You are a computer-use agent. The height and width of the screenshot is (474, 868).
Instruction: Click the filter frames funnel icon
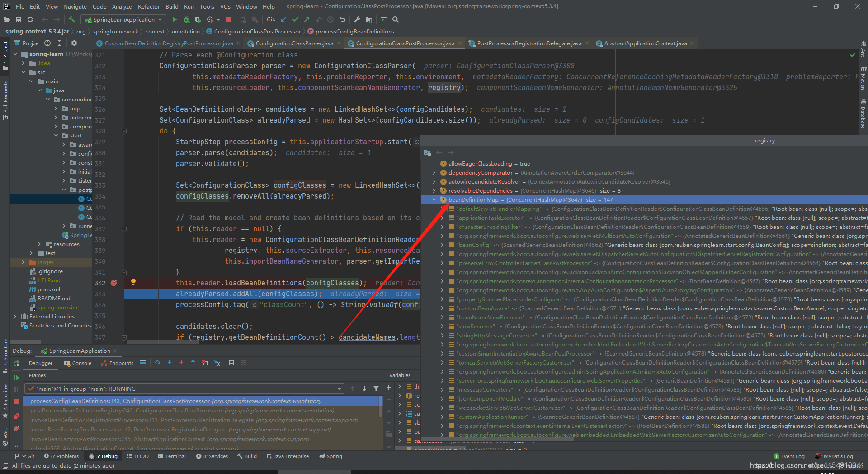point(376,389)
